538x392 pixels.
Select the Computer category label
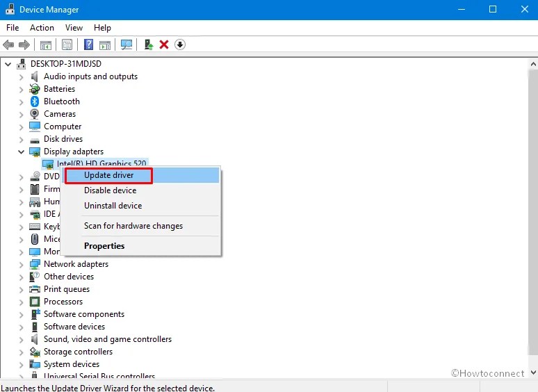coord(63,126)
